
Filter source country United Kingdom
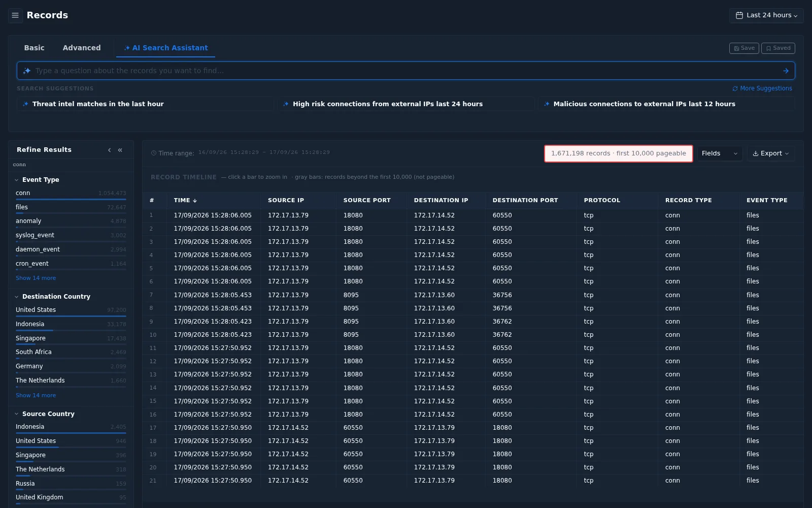coord(71,498)
